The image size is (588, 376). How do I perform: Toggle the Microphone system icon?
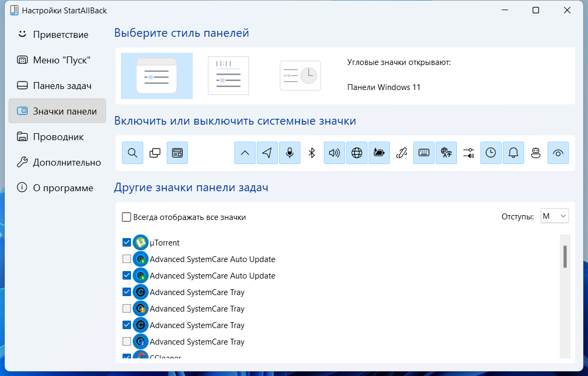290,153
